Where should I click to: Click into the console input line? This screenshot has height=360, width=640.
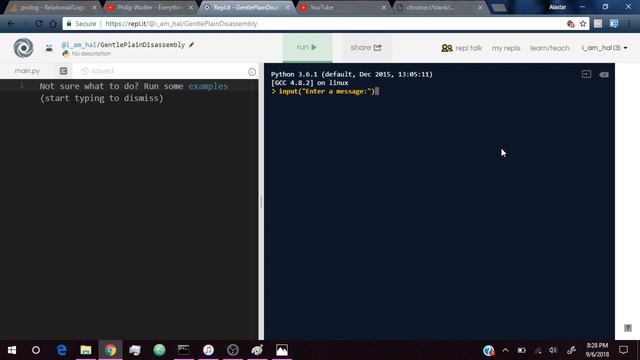327,91
